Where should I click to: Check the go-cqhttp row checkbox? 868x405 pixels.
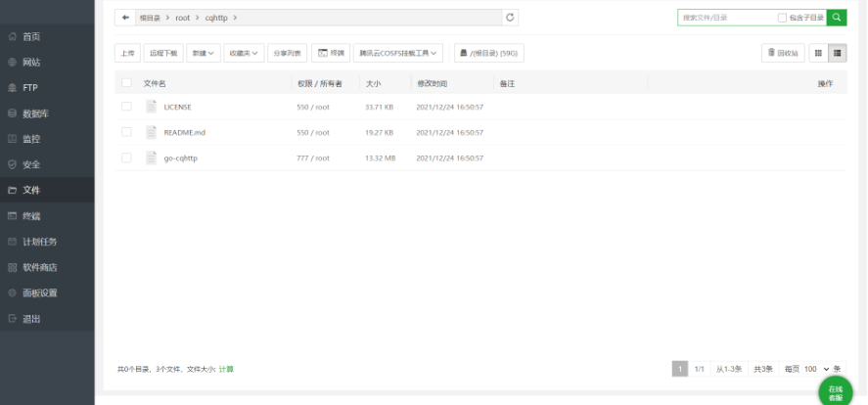(x=127, y=157)
